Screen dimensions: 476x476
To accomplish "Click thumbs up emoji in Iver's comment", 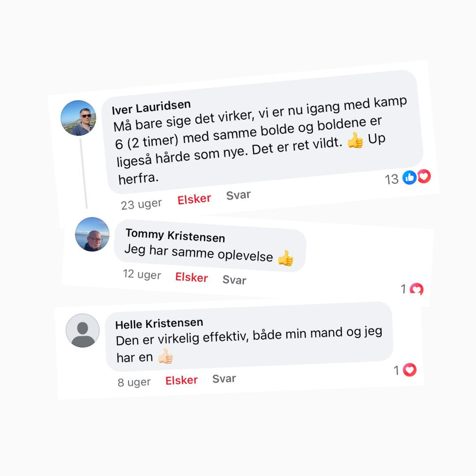I will (x=355, y=141).
